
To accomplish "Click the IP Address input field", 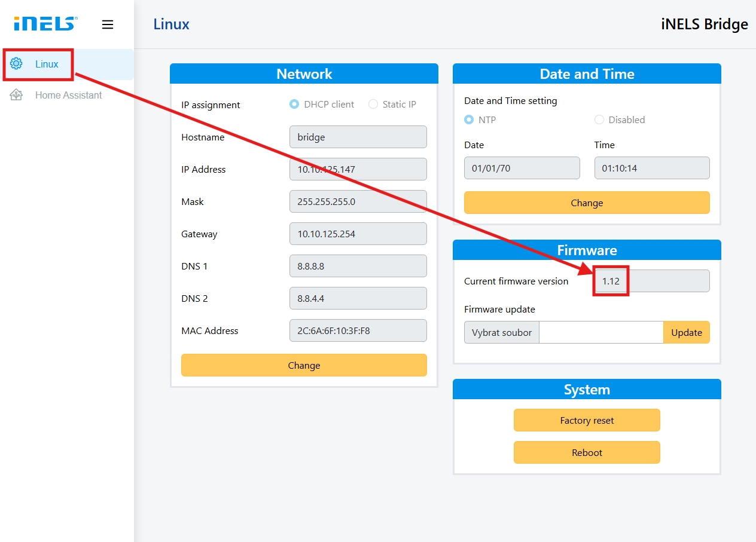I will point(358,169).
